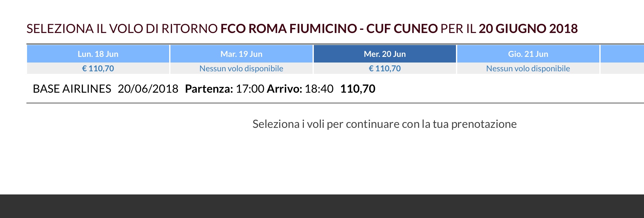The image size is (644, 218).
Task: Click the flight date 20/06/2018
Action: tap(148, 89)
